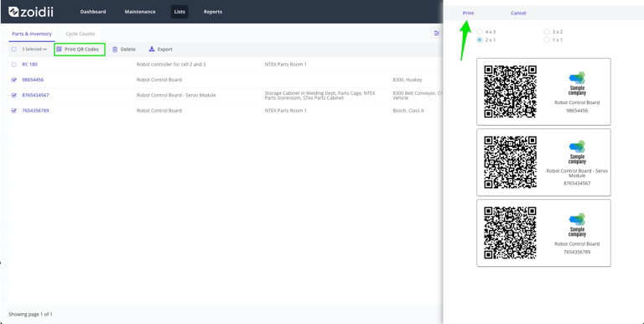Viewport: 644px width, 324px height.
Task: Open the Reports menu
Action: 213,12
